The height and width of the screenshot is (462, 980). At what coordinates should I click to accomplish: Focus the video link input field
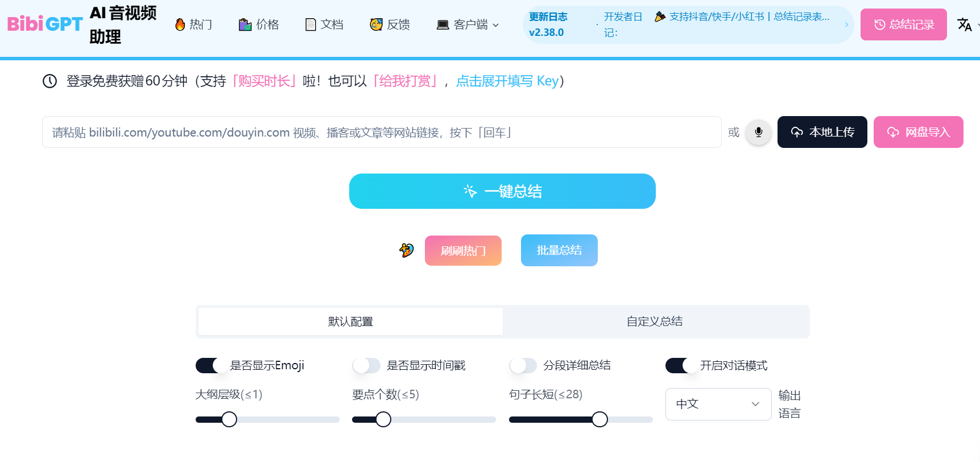point(381,133)
